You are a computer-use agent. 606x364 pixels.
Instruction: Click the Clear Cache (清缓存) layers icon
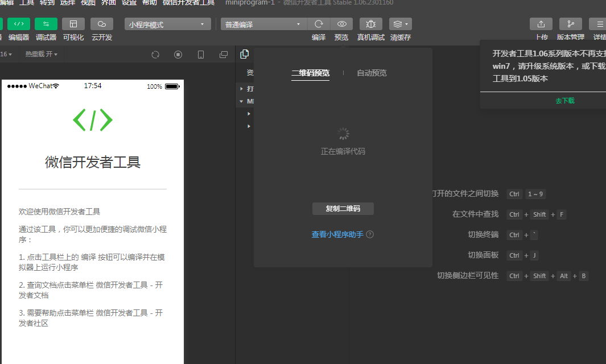(401, 24)
